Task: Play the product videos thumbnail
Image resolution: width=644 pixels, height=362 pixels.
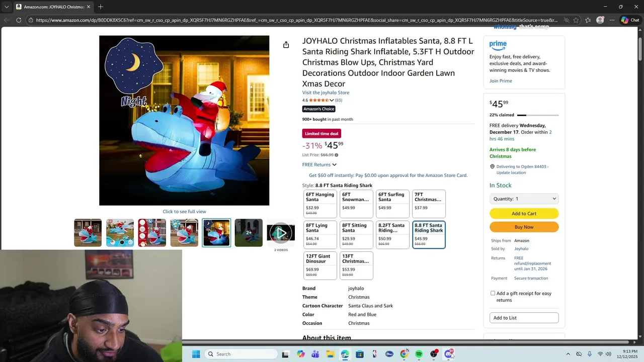Action: [281, 233]
